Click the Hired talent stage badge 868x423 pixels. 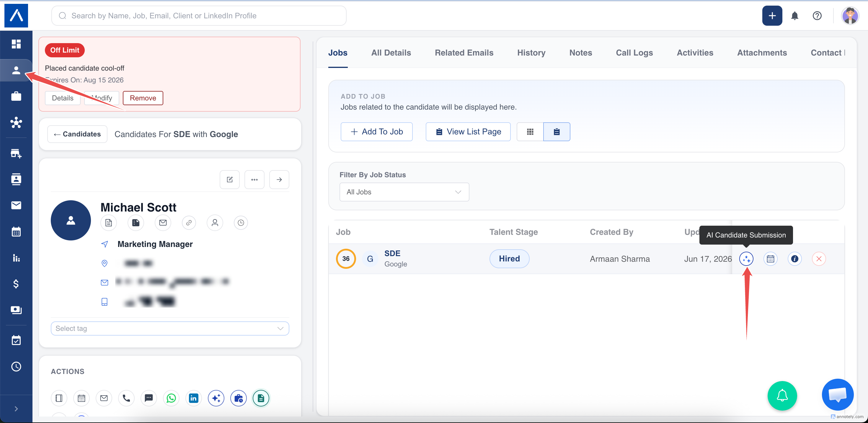509,258
